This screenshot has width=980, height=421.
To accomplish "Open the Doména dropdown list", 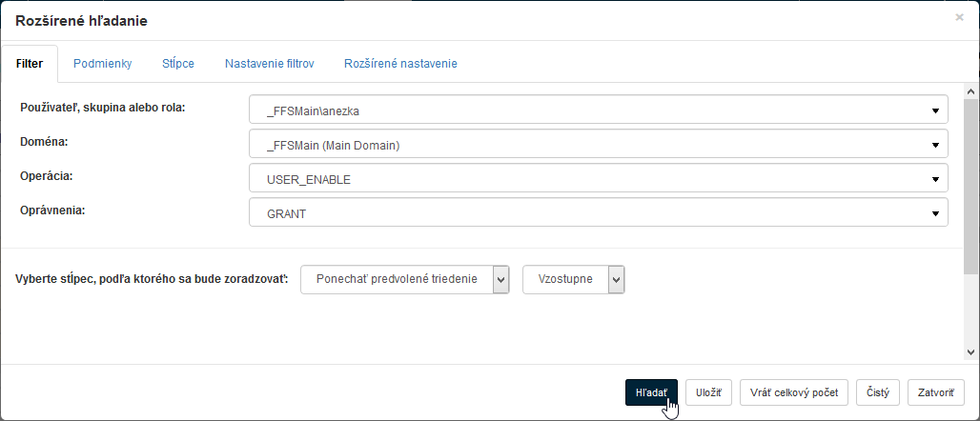I will coord(935,145).
